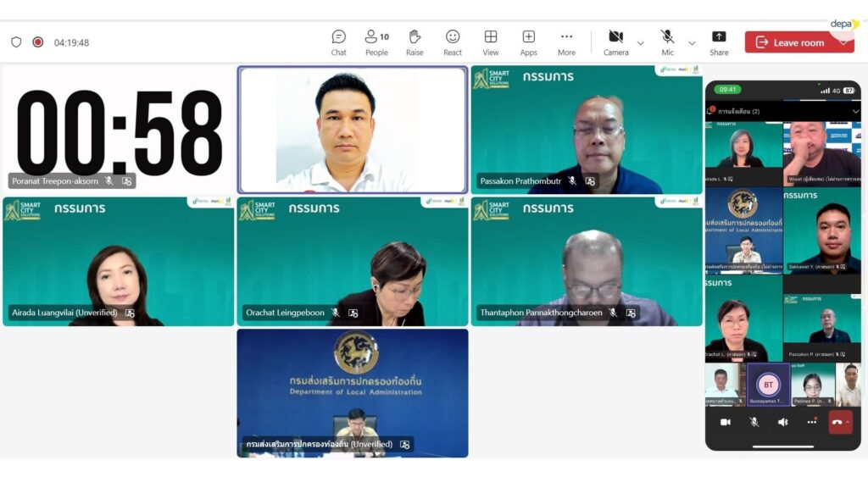Expand the Mic options arrow
This screenshot has width=868, height=488.
[692, 43]
